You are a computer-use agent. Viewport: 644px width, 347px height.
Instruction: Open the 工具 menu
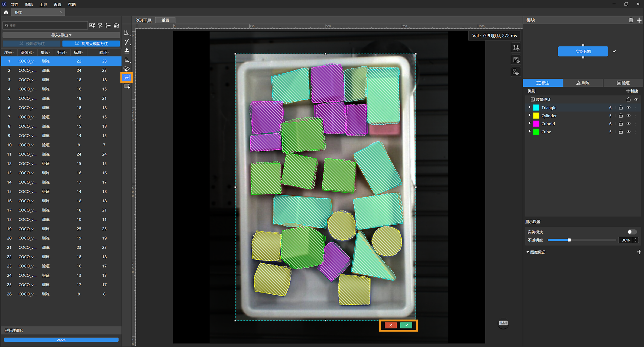pos(43,4)
